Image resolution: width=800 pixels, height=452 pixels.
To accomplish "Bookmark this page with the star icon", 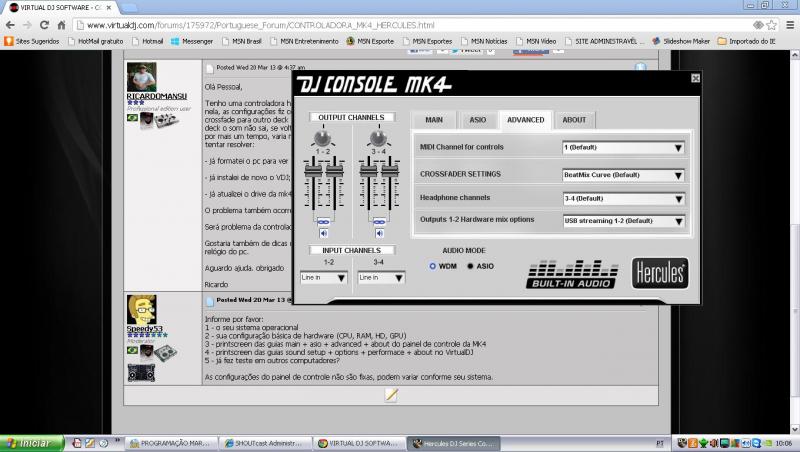I will (x=771, y=25).
